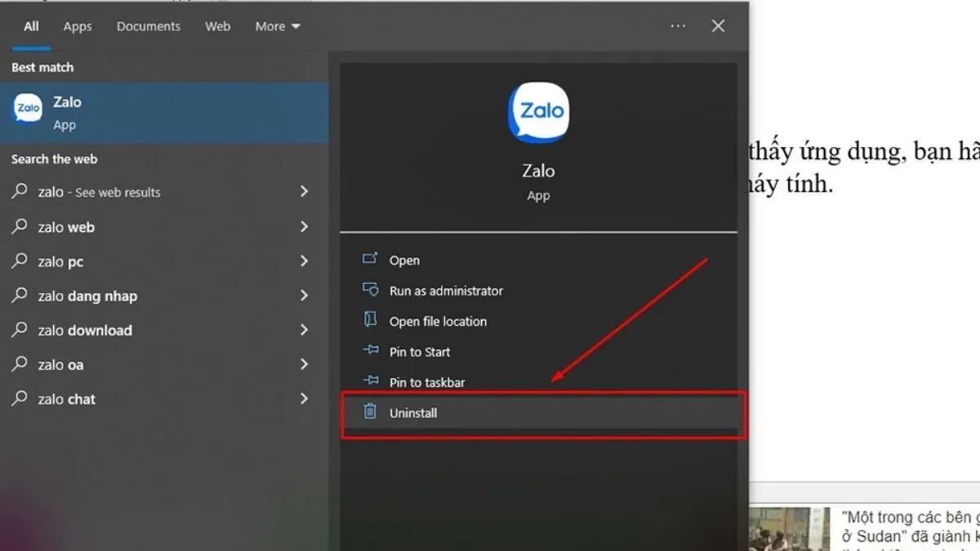The width and height of the screenshot is (980, 551).
Task: Click the Open file location icon
Action: [370, 320]
